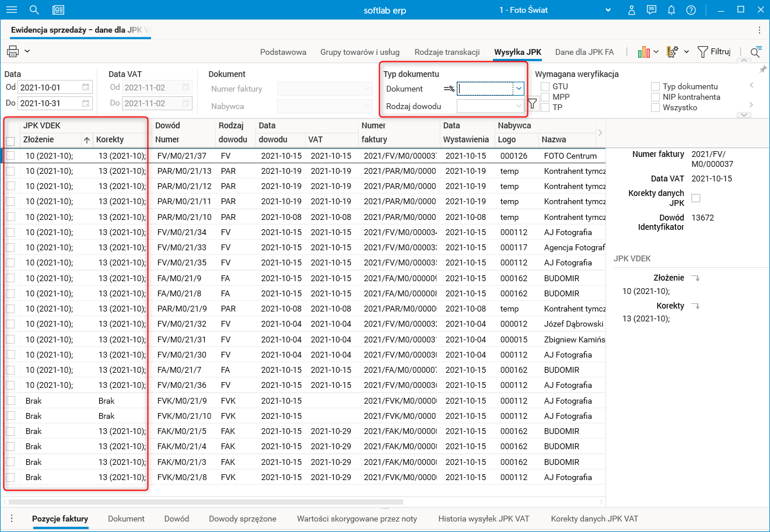Open the notifications bell
This screenshot has height=532, width=770.
click(x=671, y=10)
